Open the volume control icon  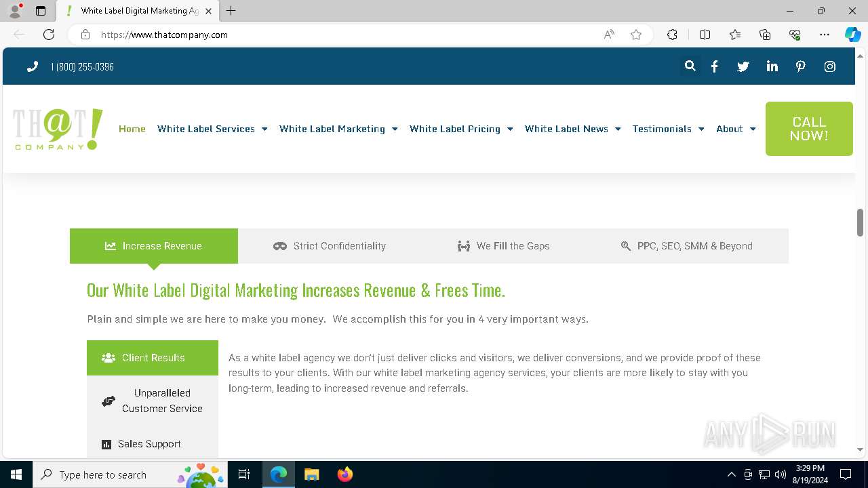(781, 474)
